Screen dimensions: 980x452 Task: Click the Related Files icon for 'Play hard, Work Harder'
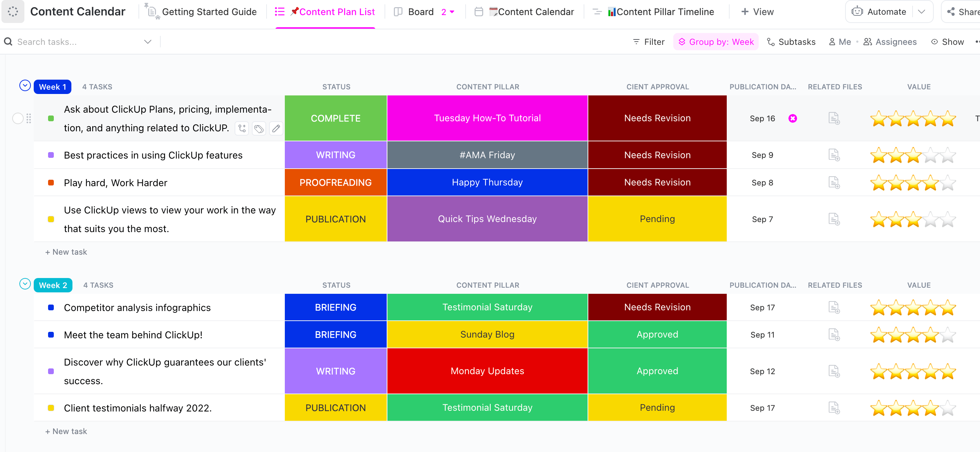click(834, 182)
